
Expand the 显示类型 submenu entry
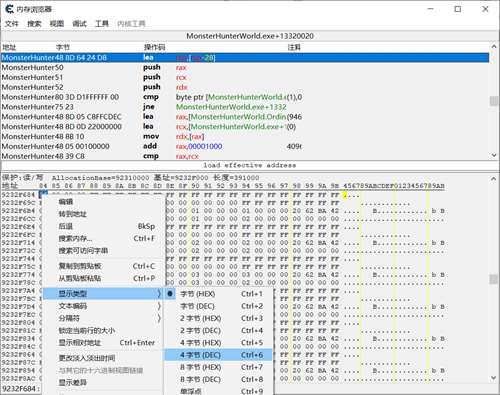pyautogui.click(x=104, y=294)
